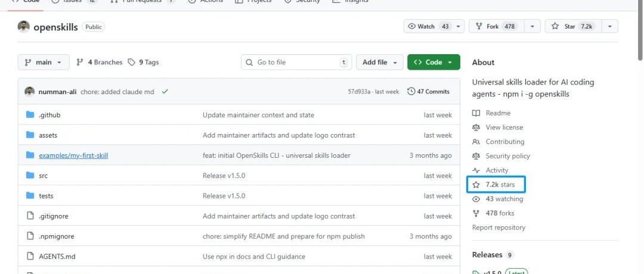This screenshot has height=274, width=644.
Task: Open the commit hash 57d933a link
Action: pyautogui.click(x=359, y=92)
